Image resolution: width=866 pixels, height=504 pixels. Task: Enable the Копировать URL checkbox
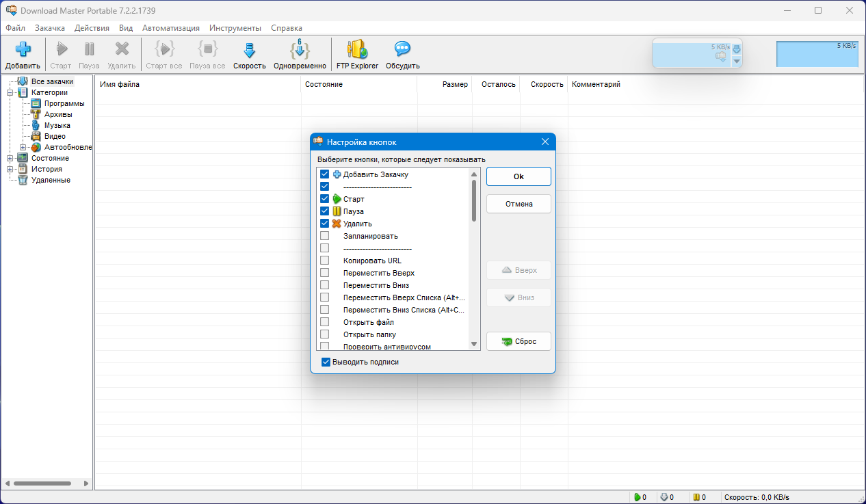coord(325,261)
